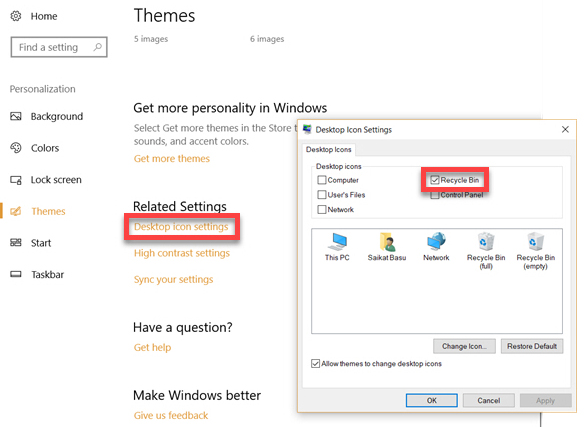
Task: Open the Lock screen settings page
Action: click(x=56, y=180)
